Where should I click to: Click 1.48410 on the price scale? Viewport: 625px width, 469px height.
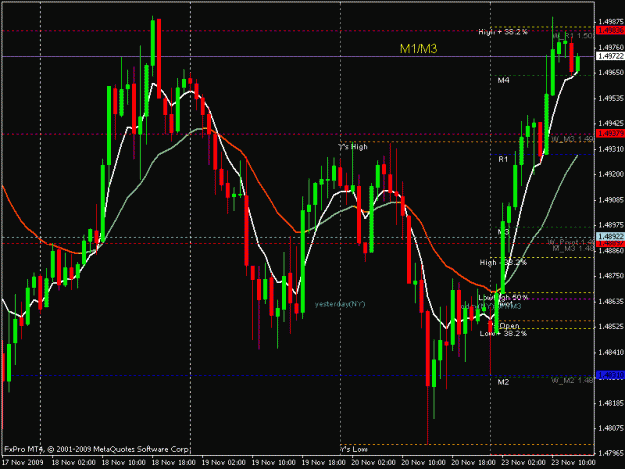[611, 352]
